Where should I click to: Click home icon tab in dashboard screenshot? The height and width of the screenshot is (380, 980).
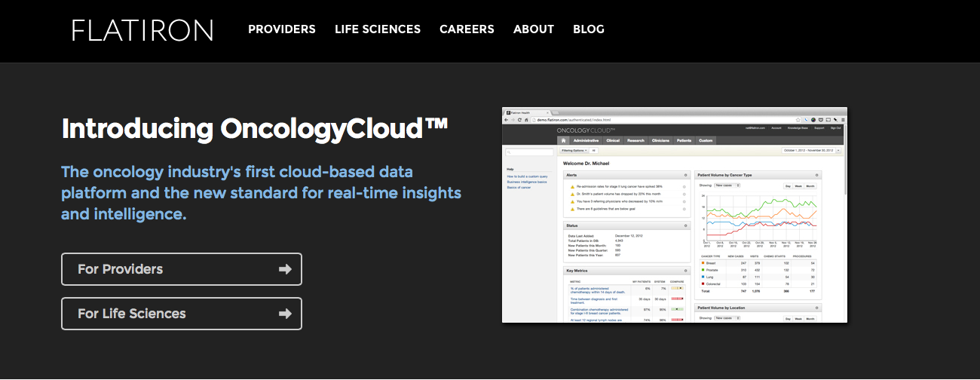(563, 140)
